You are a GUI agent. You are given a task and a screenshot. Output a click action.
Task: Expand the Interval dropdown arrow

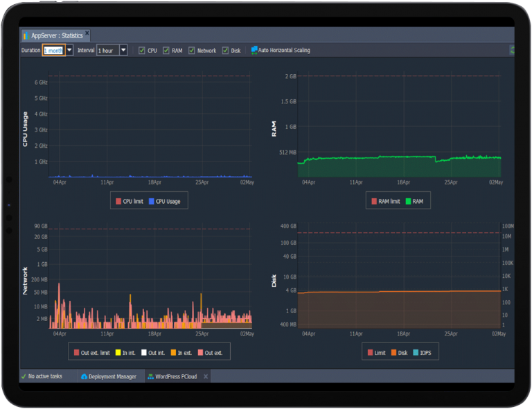[123, 51]
